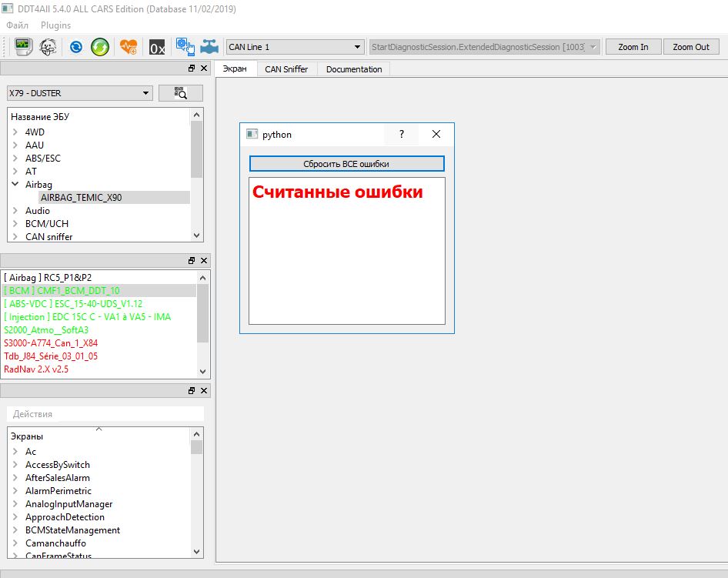Click the Zoom In button
Viewport: 728px width, 578px height.
(633, 47)
